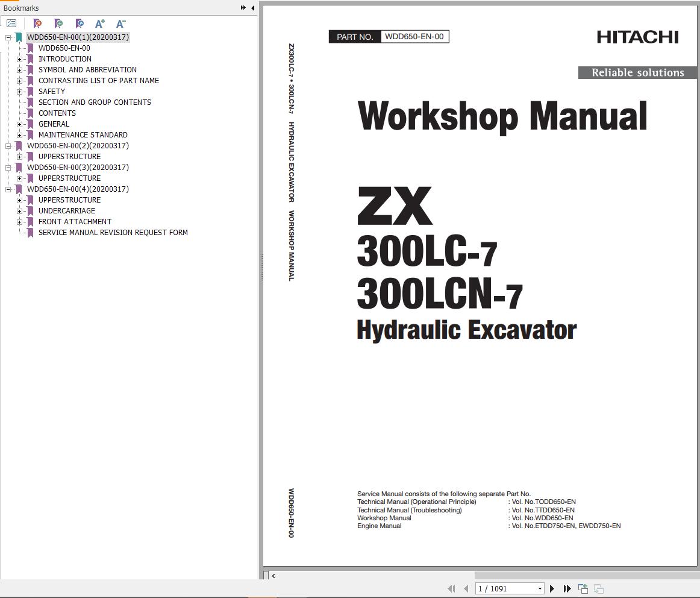Open the GENERAL bookmark
The height and width of the screenshot is (598, 700).
click(54, 124)
